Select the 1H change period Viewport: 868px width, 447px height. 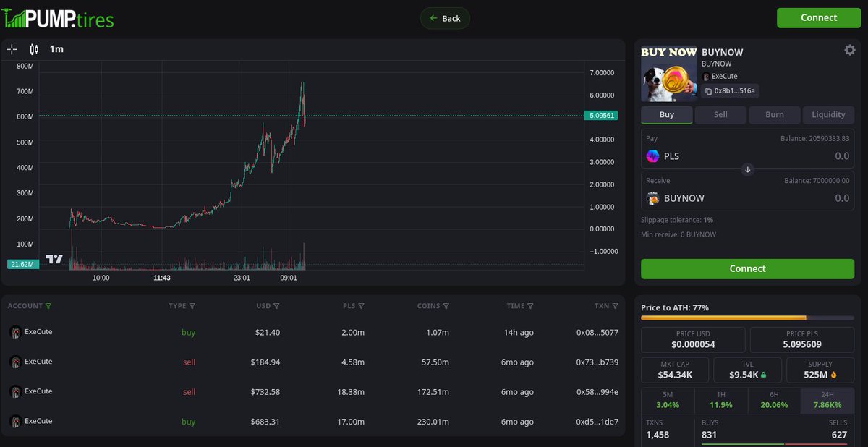coord(720,401)
